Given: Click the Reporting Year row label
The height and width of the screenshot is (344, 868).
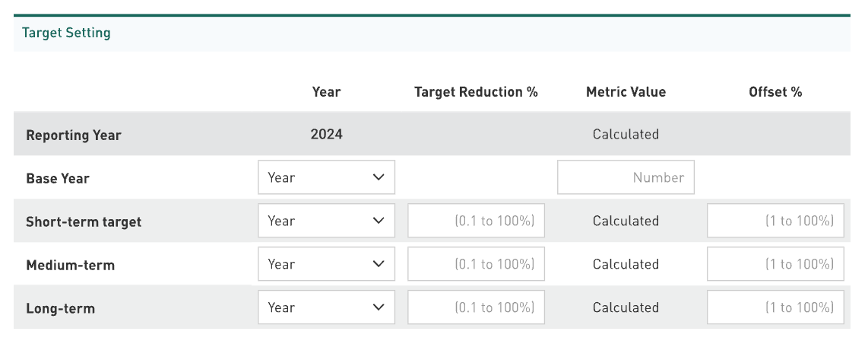Looking at the screenshot, I should [74, 135].
